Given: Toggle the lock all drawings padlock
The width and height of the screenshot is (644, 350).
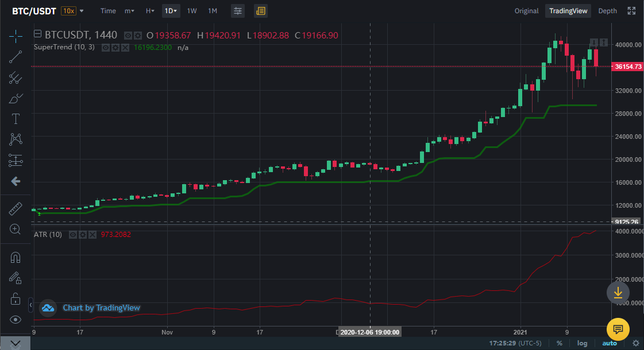Looking at the screenshot, I should [16, 298].
